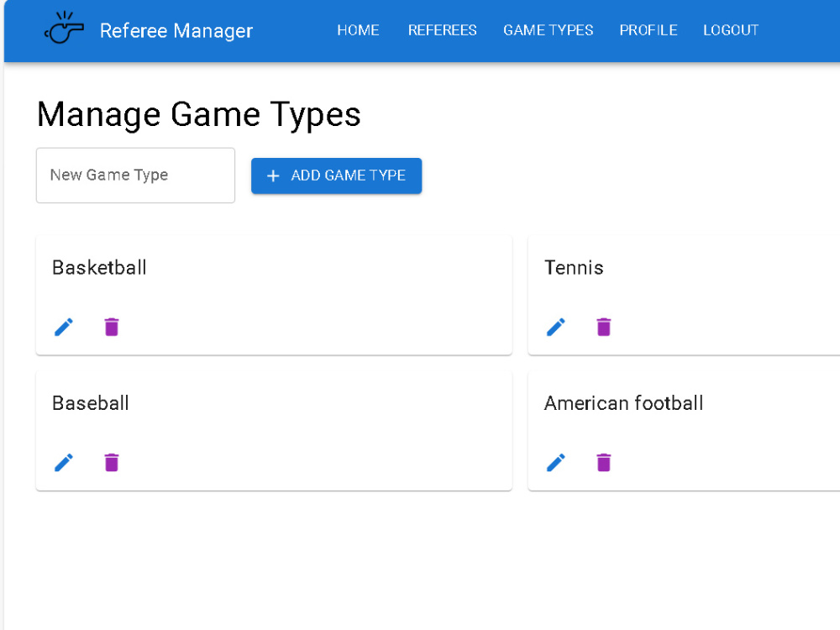Select the Tennis card title
Image resolution: width=840 pixels, height=630 pixels.
coord(574,267)
